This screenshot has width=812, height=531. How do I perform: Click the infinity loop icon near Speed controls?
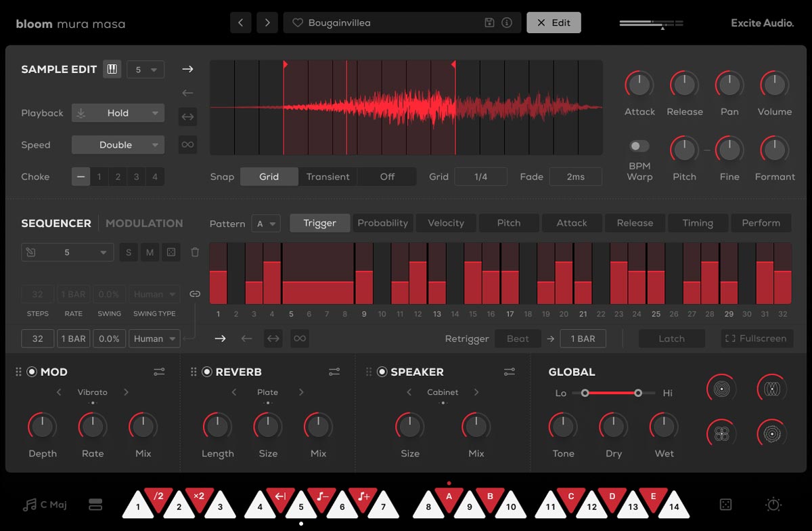click(187, 144)
